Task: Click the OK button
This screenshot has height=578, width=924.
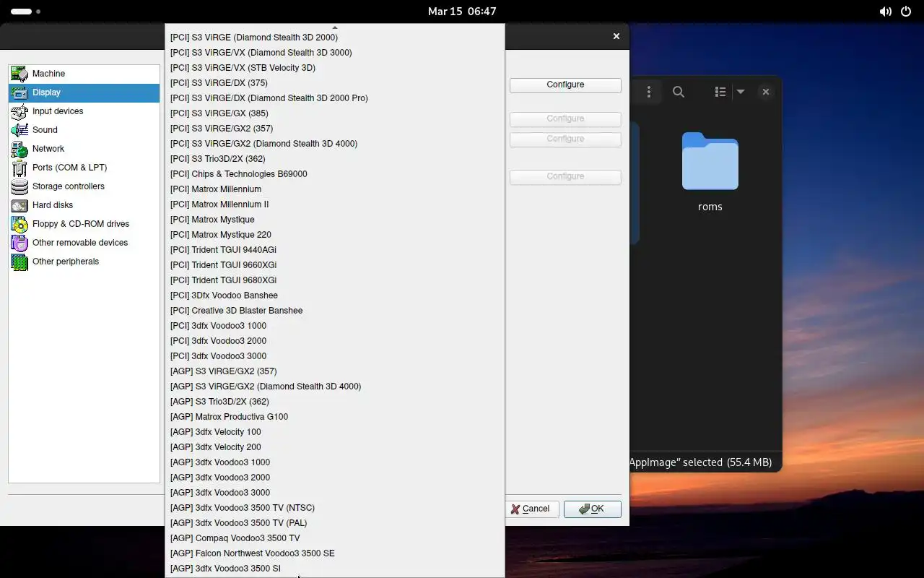Action: (592, 509)
